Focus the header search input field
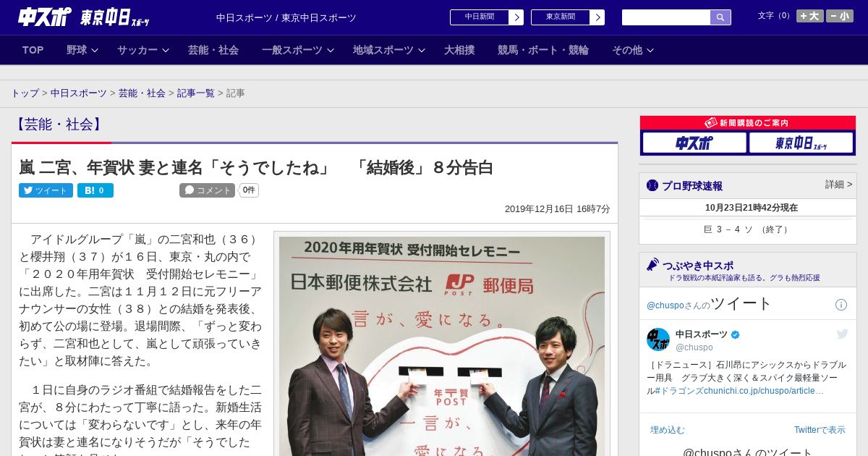The image size is (868, 456). tap(666, 17)
